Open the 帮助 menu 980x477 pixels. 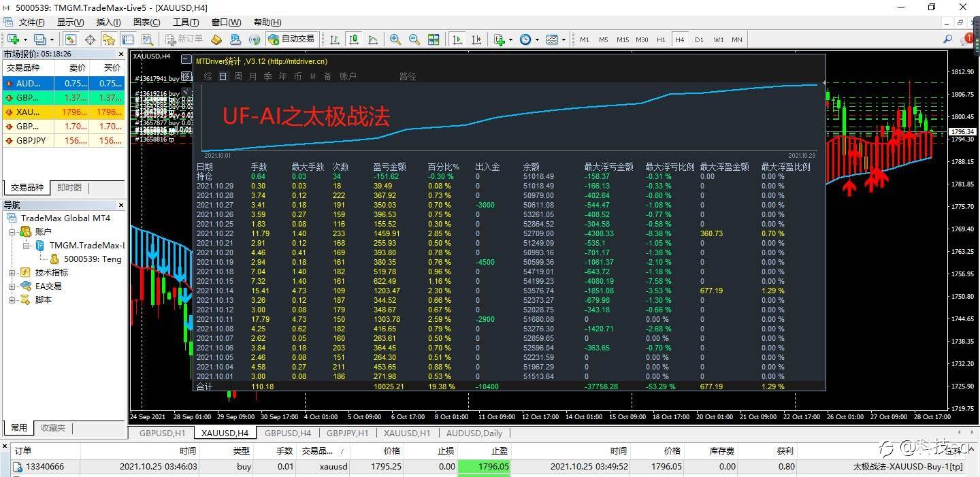(x=267, y=22)
